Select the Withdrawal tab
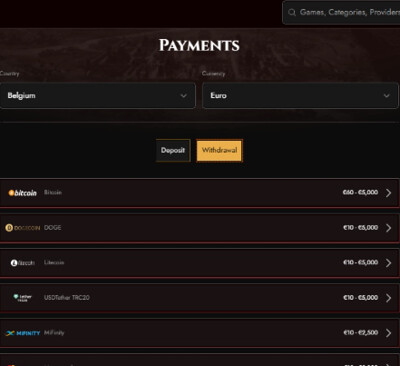Image resolution: width=400 pixels, height=366 pixels. point(219,150)
